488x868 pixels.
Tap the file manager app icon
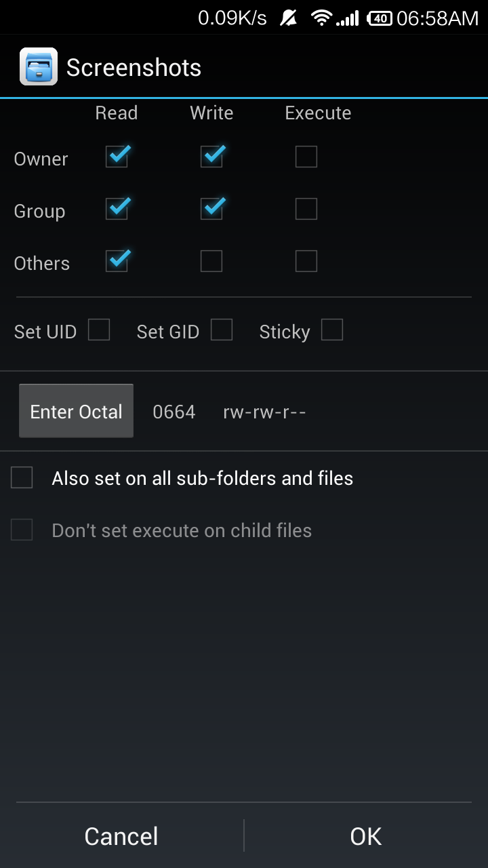(39, 66)
